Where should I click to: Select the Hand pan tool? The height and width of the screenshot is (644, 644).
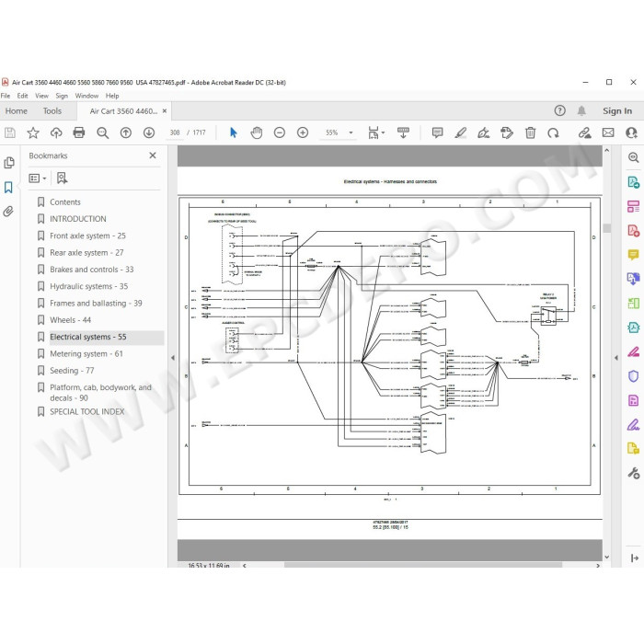257,132
